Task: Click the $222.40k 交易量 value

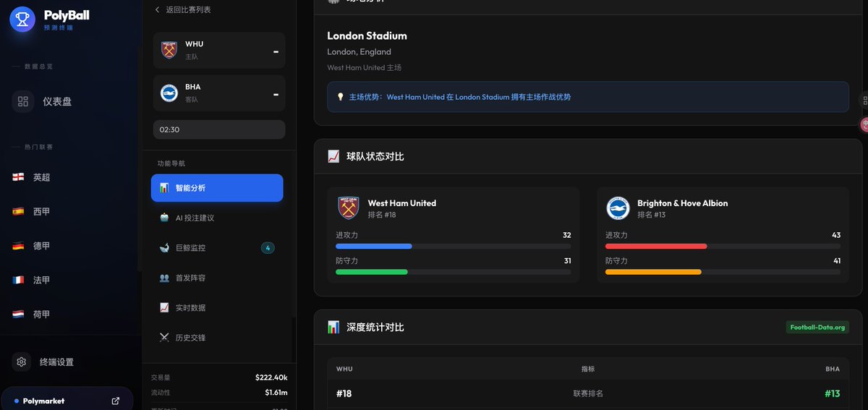Action: click(x=271, y=377)
